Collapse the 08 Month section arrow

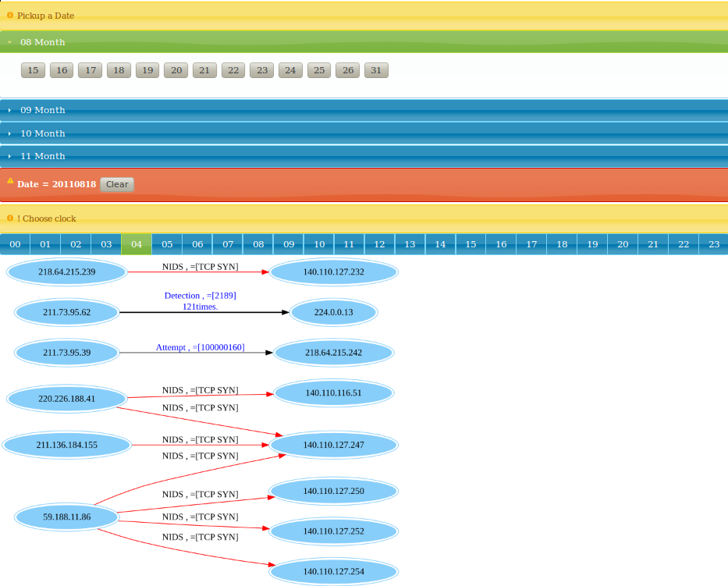point(9,42)
